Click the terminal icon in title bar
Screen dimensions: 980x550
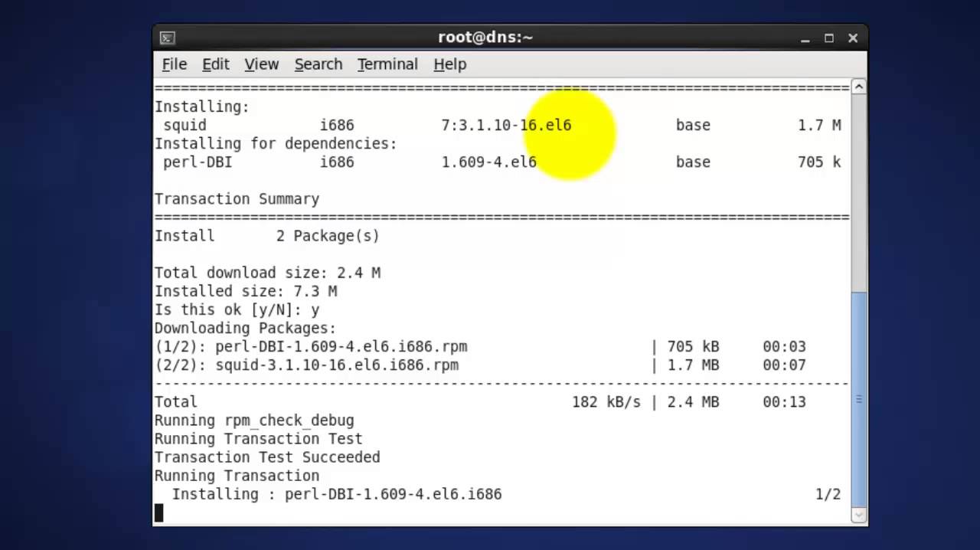pyautogui.click(x=168, y=38)
